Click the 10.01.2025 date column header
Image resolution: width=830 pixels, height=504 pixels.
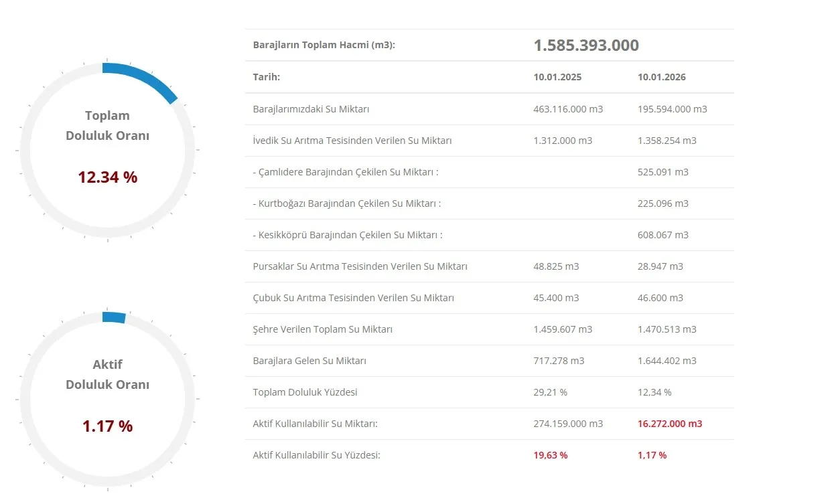557,77
